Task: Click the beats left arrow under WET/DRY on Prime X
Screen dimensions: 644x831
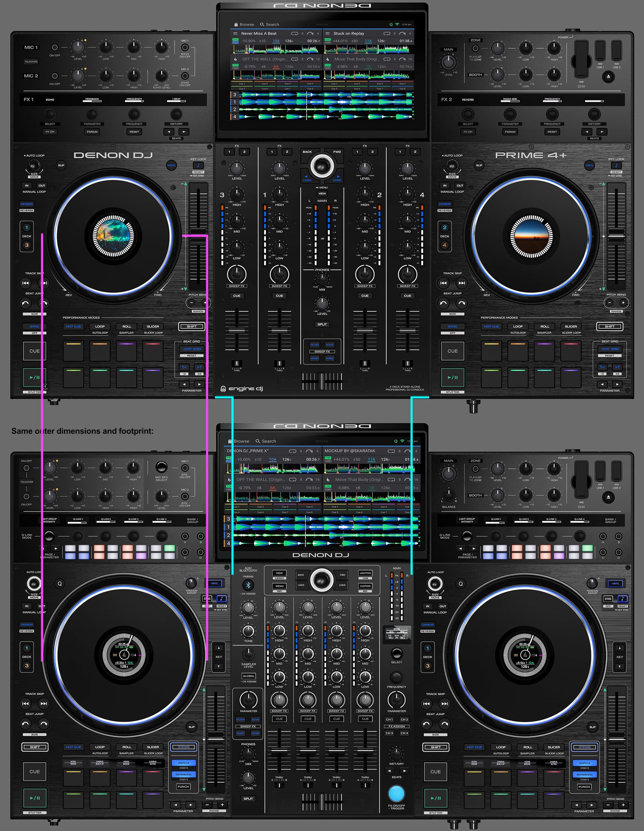Action: pyautogui.click(x=389, y=771)
